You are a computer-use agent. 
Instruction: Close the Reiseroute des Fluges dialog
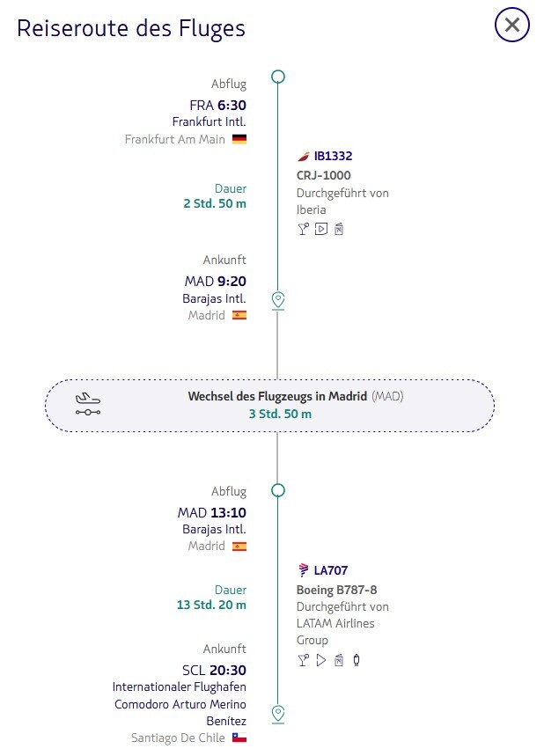point(511,26)
